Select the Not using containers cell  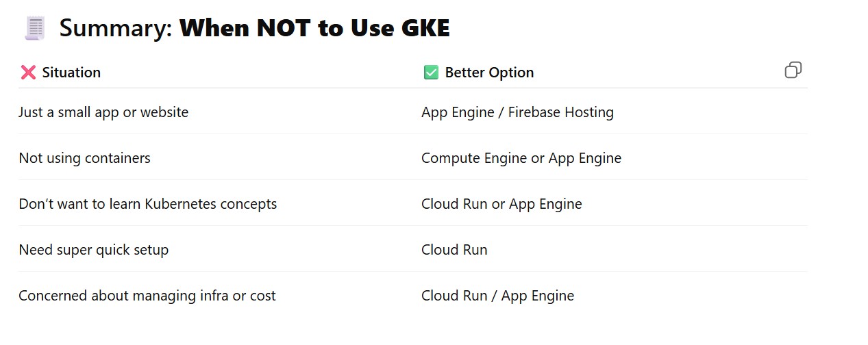(84, 158)
